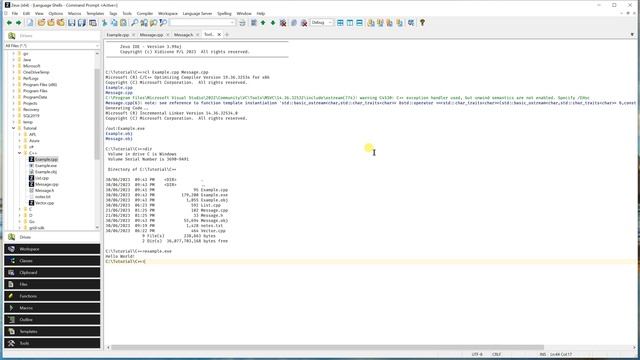Open the Workspace panel

pos(52,249)
